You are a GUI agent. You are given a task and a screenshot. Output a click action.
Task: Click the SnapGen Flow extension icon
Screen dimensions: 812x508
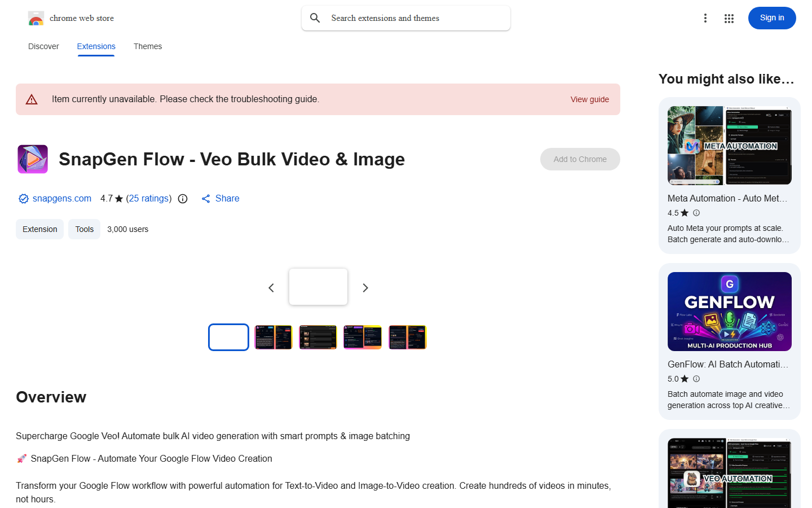tap(33, 159)
